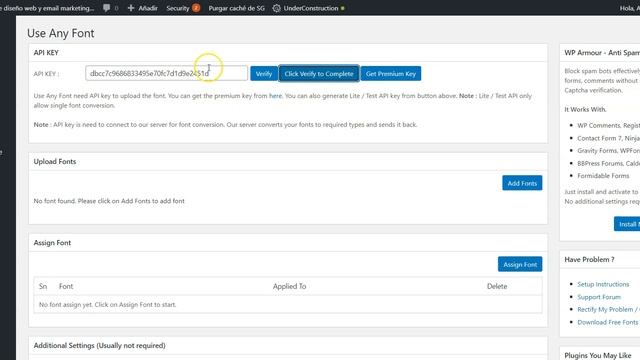Click the Formidable Forms list item
The height and width of the screenshot is (360, 640).
pos(603,176)
